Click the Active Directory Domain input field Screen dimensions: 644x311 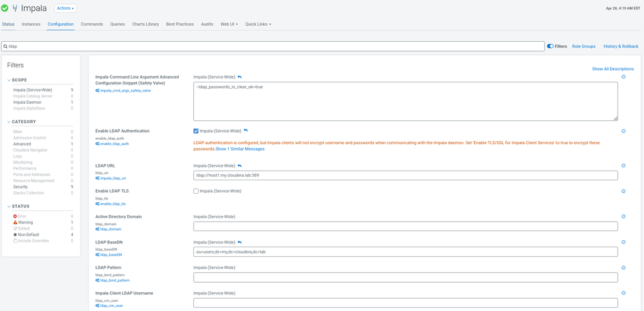405,227
